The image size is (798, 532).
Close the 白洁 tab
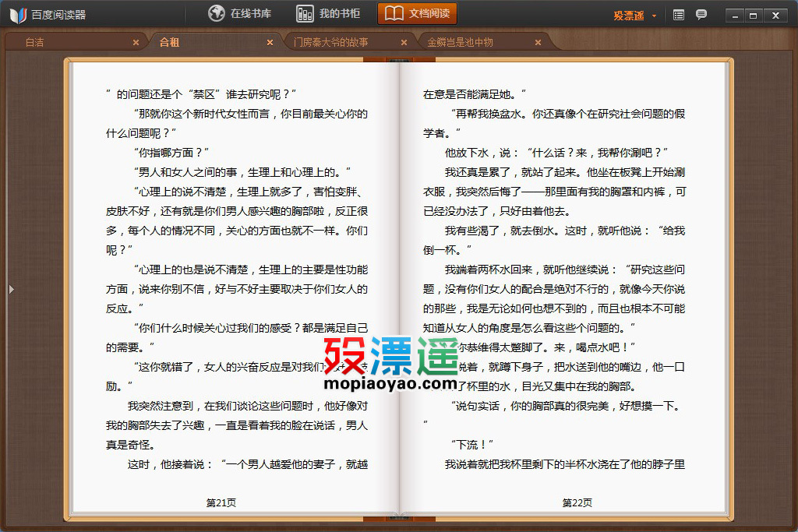tap(136, 43)
